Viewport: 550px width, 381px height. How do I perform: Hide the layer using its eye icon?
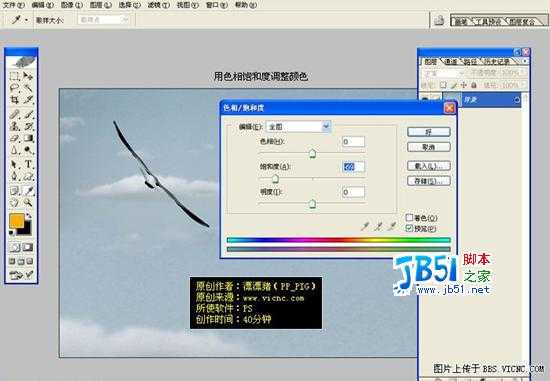425,100
